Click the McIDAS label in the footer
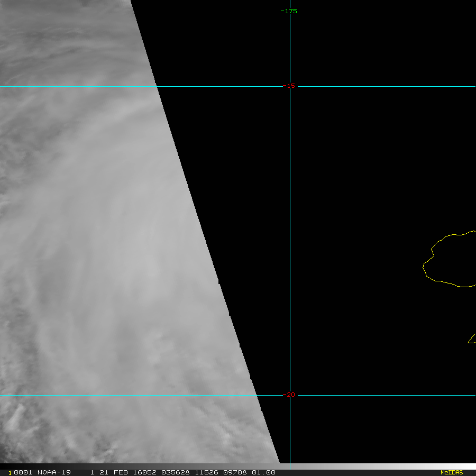476x476 pixels. pyautogui.click(x=452, y=472)
